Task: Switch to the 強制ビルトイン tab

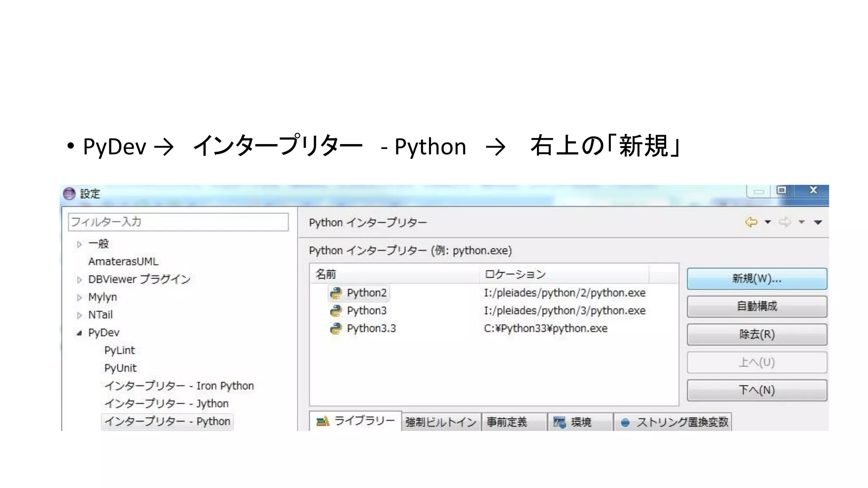Action: click(x=441, y=422)
